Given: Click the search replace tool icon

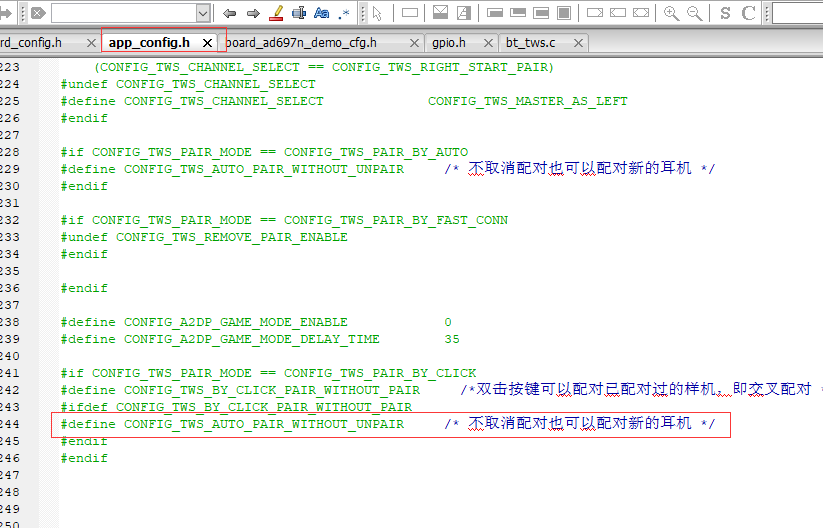Looking at the screenshot, I should 299,13.
